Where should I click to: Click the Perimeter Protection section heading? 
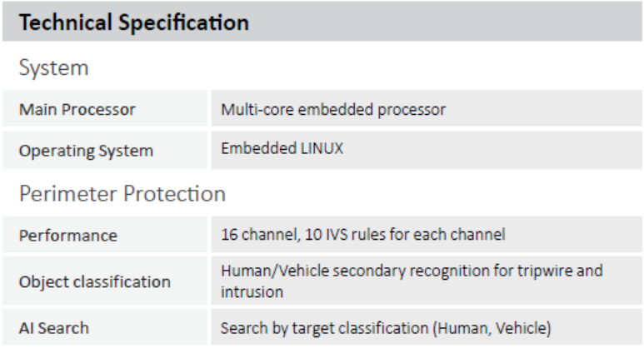122,193
